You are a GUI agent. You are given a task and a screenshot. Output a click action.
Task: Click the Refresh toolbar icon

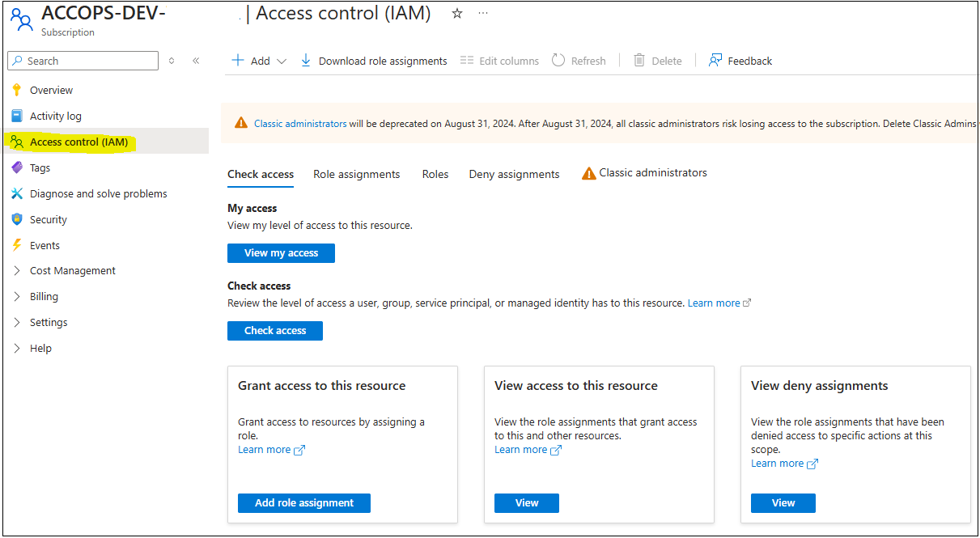point(558,61)
